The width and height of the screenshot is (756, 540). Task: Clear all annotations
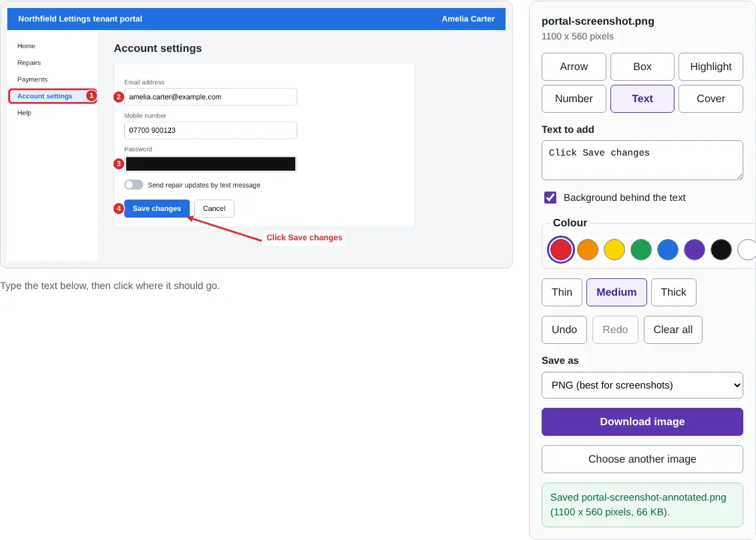673,330
